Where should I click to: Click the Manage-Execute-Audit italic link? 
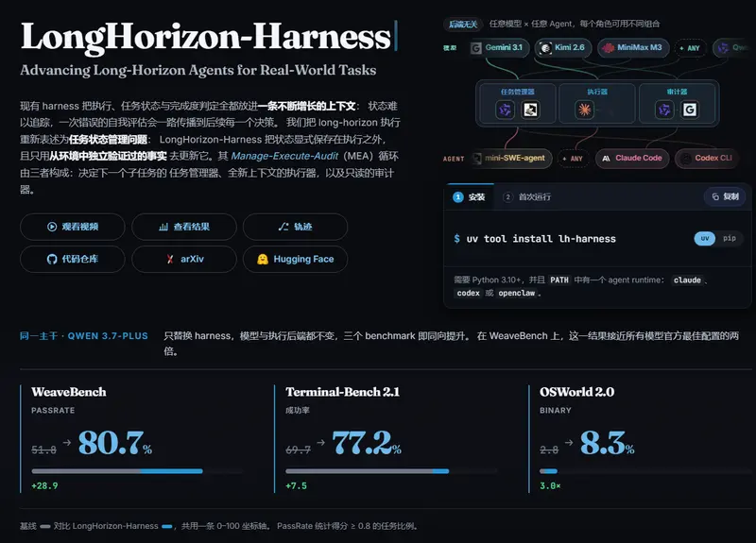[x=284, y=156]
